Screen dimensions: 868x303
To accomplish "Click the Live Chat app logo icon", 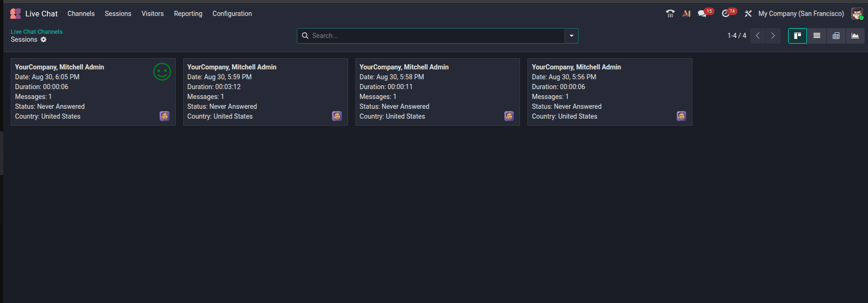I will coord(15,14).
